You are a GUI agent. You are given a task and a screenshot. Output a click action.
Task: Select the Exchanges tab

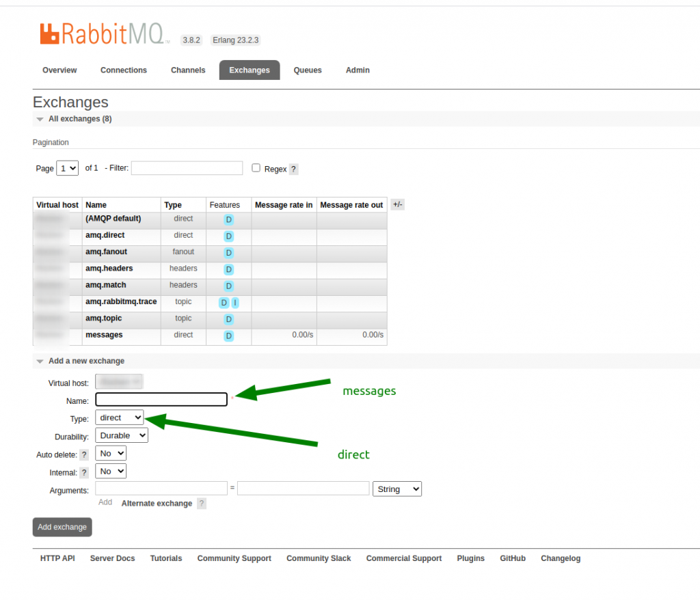(250, 70)
